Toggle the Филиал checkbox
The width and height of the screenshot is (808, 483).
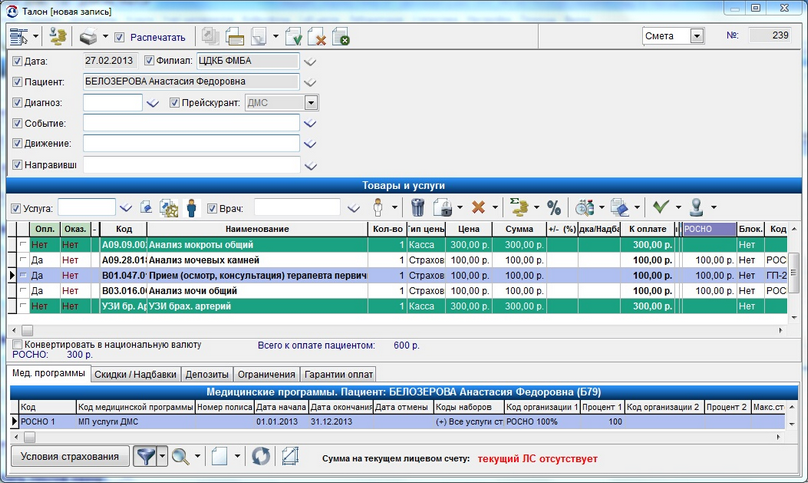[x=149, y=61]
